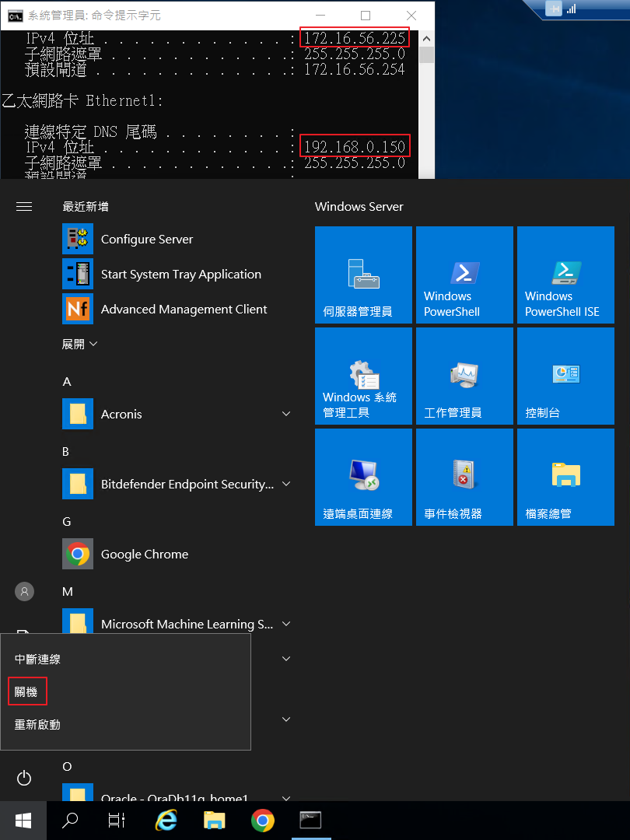Switch to Command Prompt on the taskbar
630x840 pixels.
click(310, 821)
